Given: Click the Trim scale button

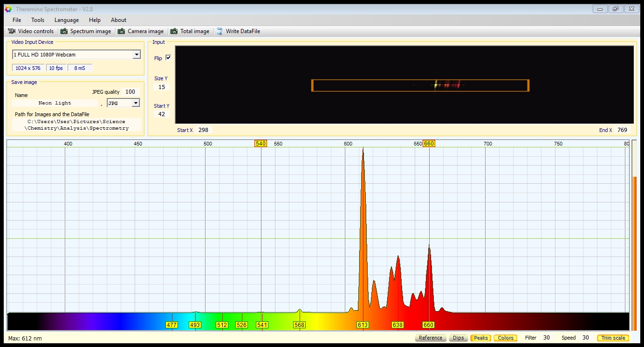Looking at the screenshot, I should (x=613, y=338).
